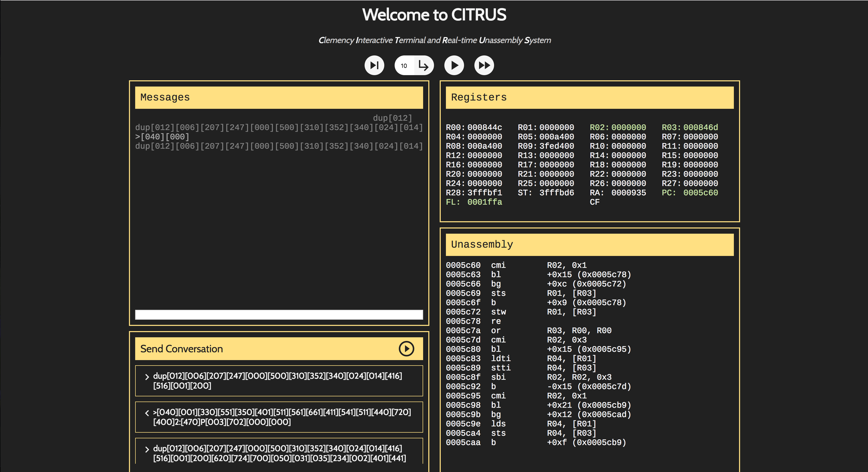This screenshot has height=472, width=868.
Task: Click the CF flag indicator
Action: click(595, 202)
